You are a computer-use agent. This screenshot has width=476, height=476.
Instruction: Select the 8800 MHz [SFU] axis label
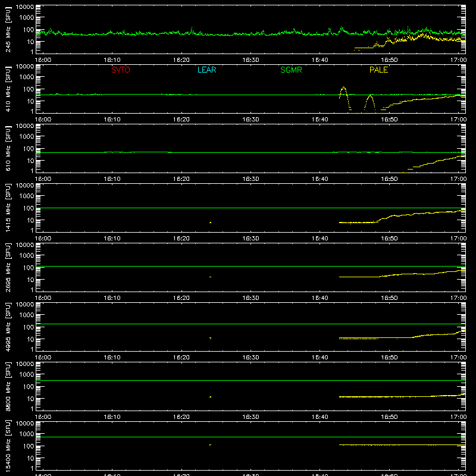click(8, 387)
